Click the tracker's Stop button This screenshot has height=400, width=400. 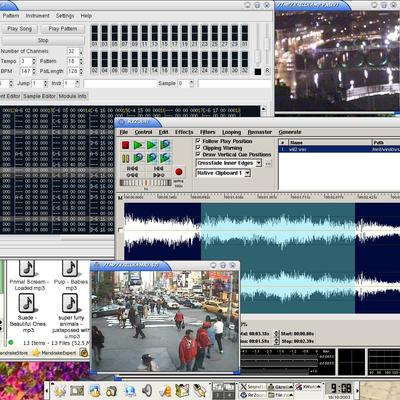pos(43,40)
